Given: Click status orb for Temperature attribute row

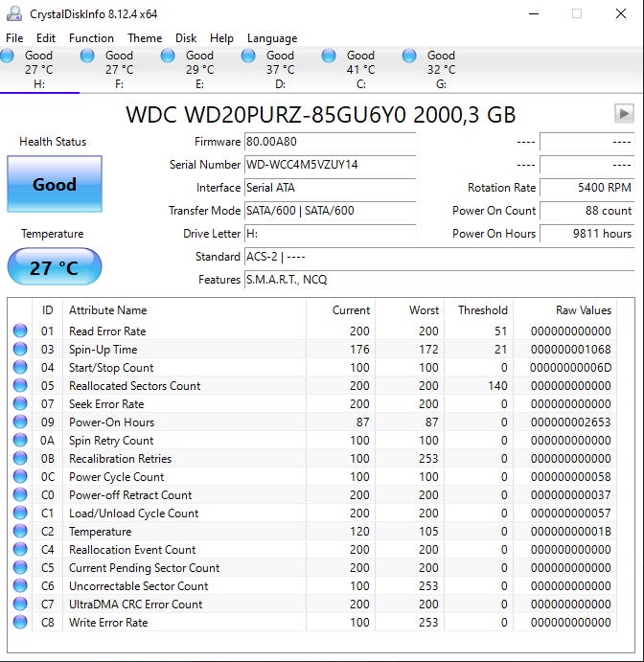Looking at the screenshot, I should 20,531.
